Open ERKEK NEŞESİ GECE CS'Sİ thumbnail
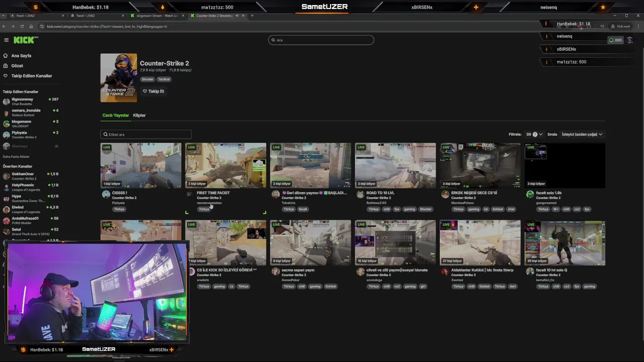The image size is (644, 362). click(480, 165)
